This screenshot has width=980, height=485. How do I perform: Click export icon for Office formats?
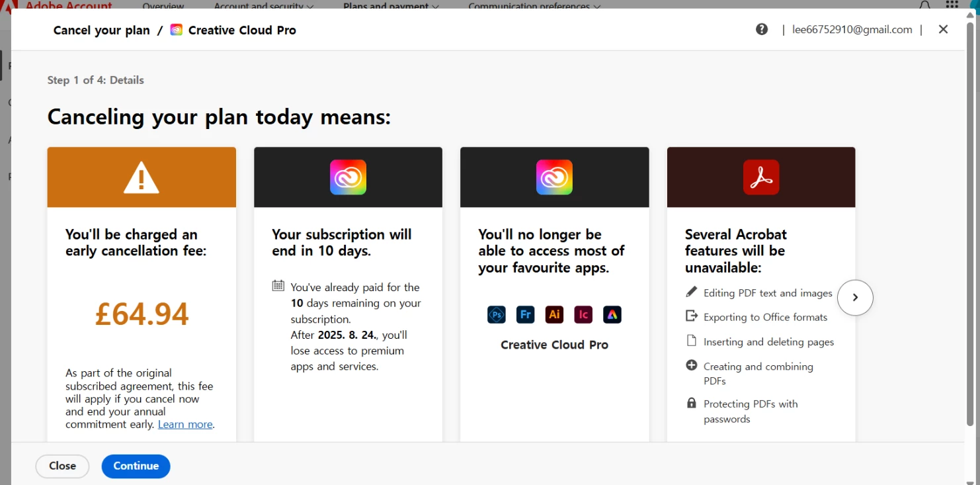click(692, 316)
